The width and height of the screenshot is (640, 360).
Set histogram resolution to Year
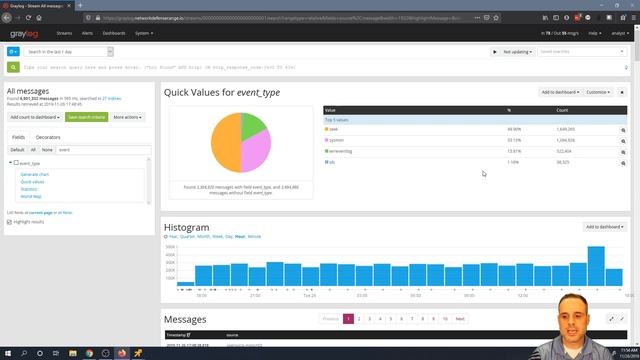pos(173,236)
